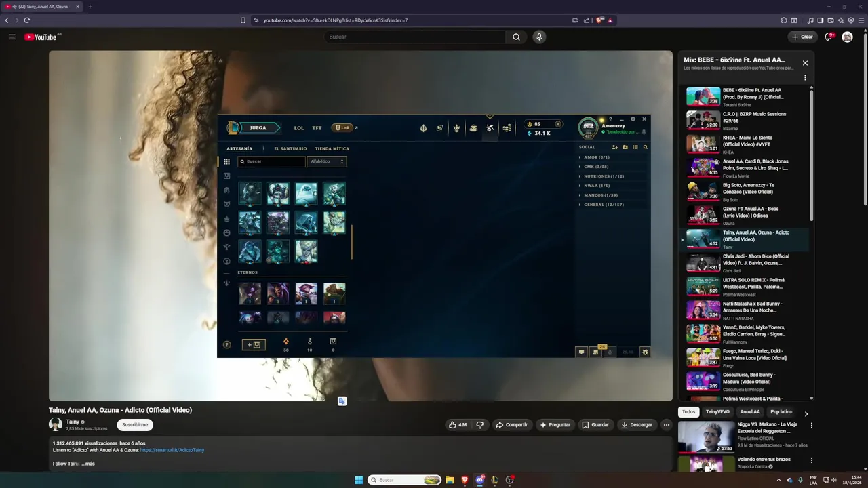The image size is (868, 488).
Task: Open the smarturl.it/AdictoTainy link
Action: coord(172,450)
